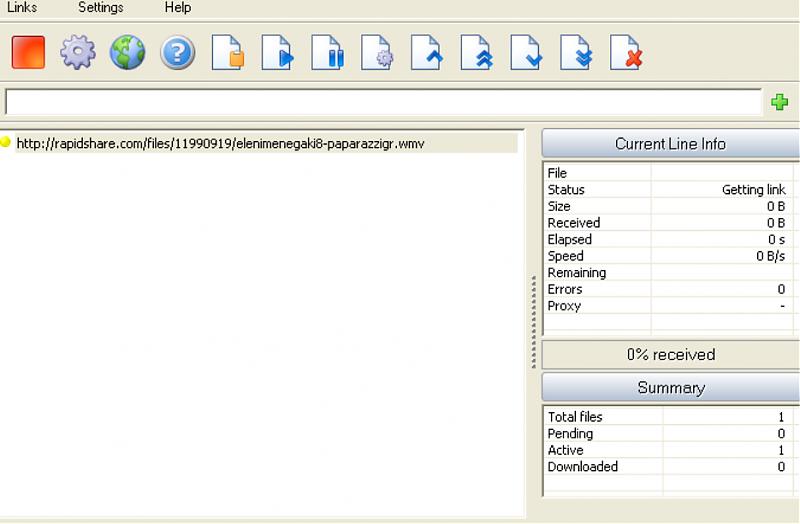Image resolution: width=800 pixels, height=524 pixels.
Task: Click the Summary header
Action: point(670,388)
